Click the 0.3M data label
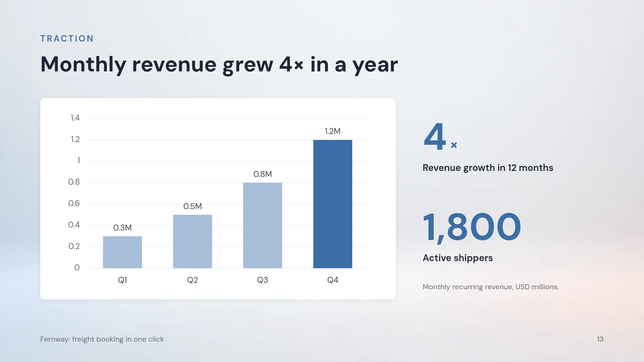Screen dimensions: 644x362 click(122, 228)
